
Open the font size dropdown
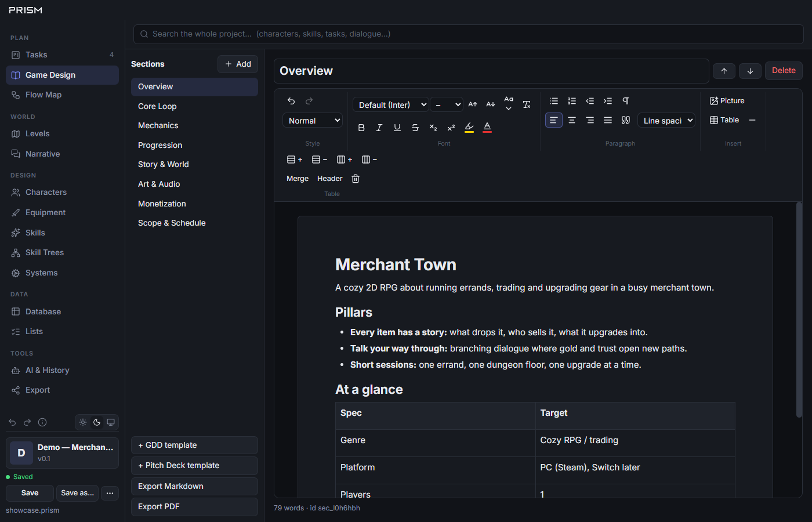coord(447,105)
